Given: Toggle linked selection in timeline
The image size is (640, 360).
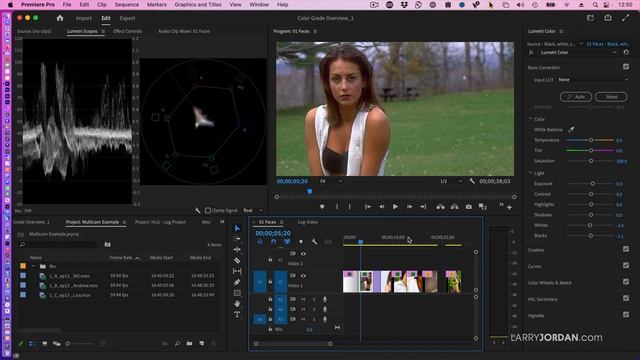Looking at the screenshot, I should [x=287, y=242].
